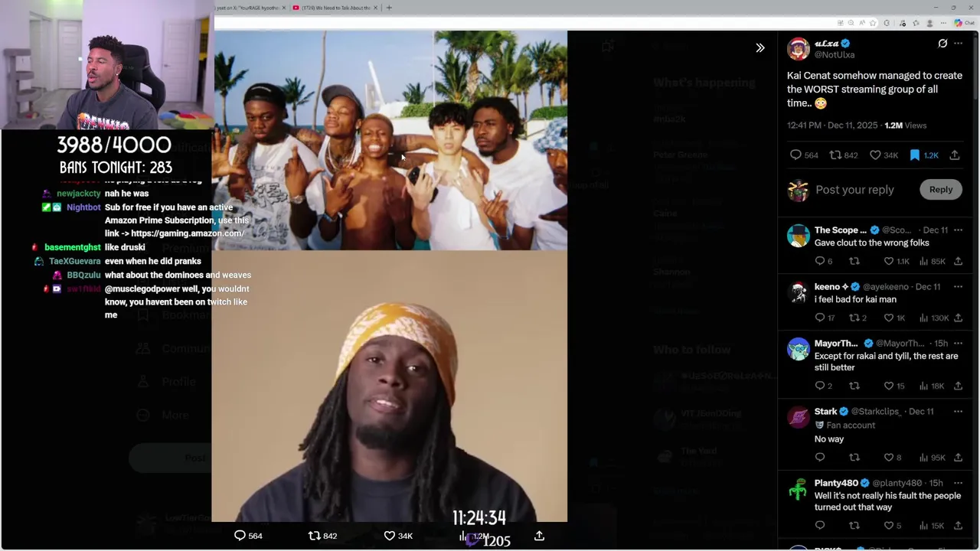
Task: View analytics on Stark's comment (95K)
Action: click(932, 458)
